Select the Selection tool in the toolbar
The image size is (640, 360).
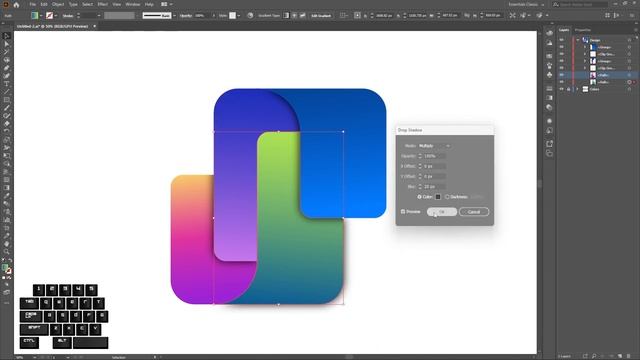pos(7,36)
